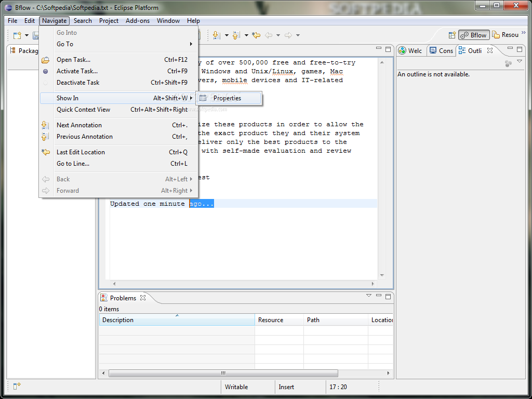The width and height of the screenshot is (532, 399).
Task: Maximize the Problems view
Action: 388,297
